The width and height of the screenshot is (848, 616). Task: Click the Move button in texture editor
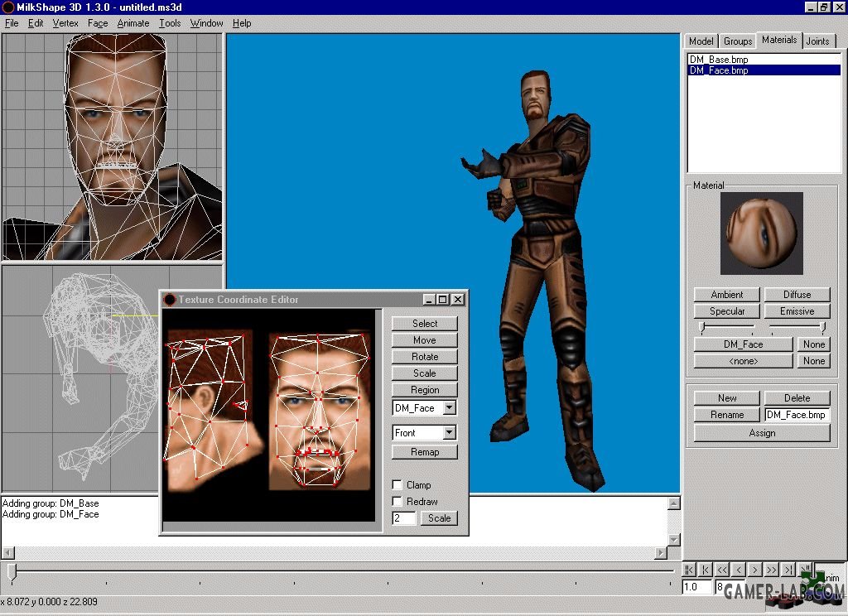tap(425, 340)
